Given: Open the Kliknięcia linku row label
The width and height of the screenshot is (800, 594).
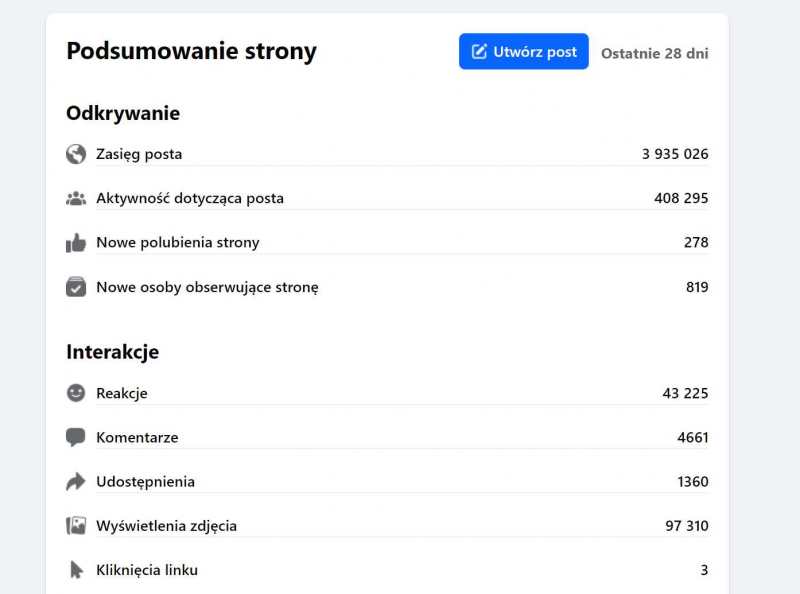Looking at the screenshot, I should click(147, 570).
